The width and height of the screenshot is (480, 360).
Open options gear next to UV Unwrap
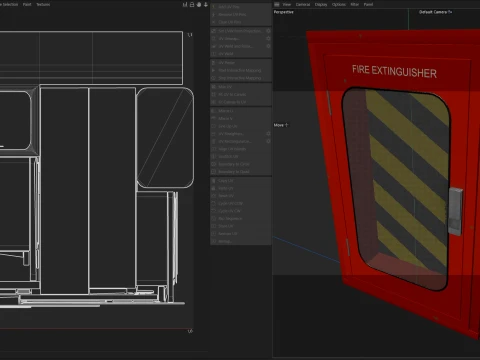point(268,38)
